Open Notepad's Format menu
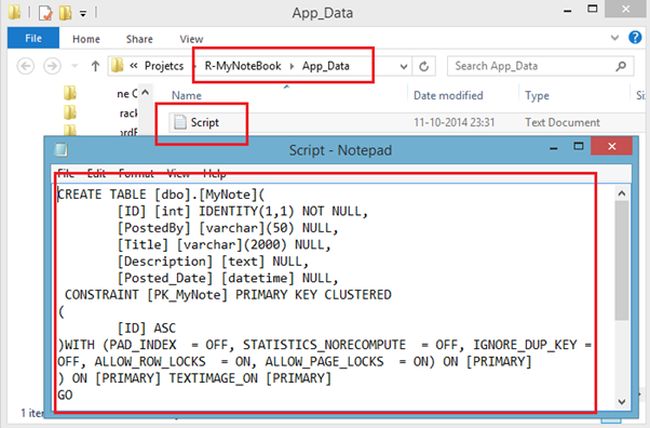Image resolution: width=650 pixels, height=428 pixels. pyautogui.click(x=136, y=173)
